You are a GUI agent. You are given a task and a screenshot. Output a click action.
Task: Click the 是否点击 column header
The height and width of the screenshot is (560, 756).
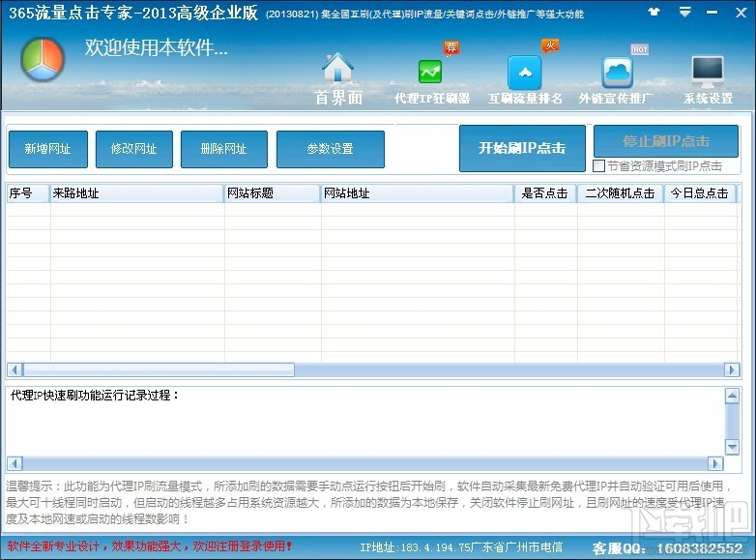point(546,193)
